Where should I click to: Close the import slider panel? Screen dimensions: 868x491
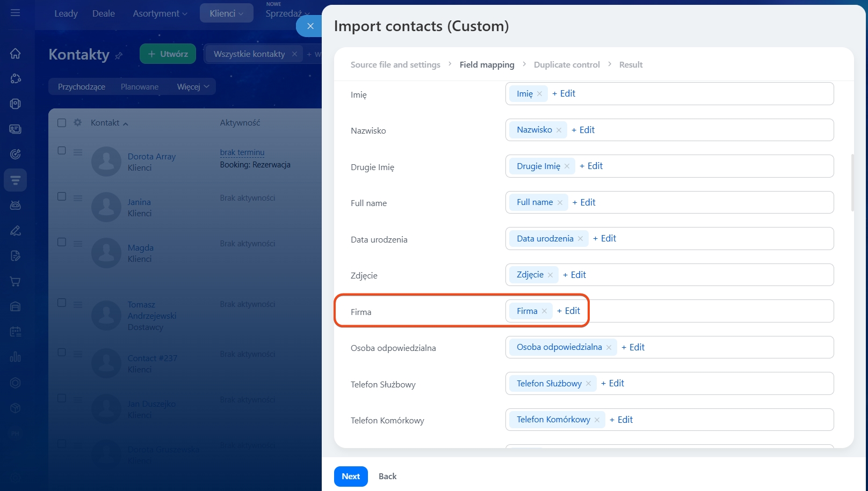[310, 26]
